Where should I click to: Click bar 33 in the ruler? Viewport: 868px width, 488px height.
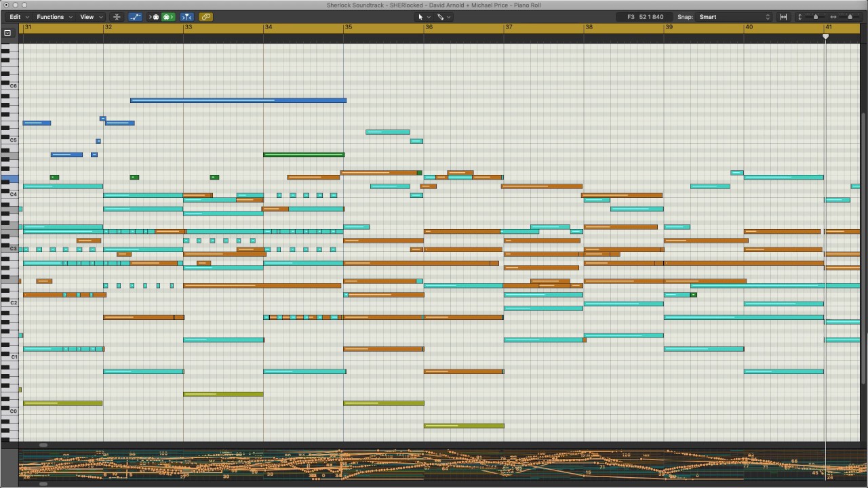[x=188, y=27]
